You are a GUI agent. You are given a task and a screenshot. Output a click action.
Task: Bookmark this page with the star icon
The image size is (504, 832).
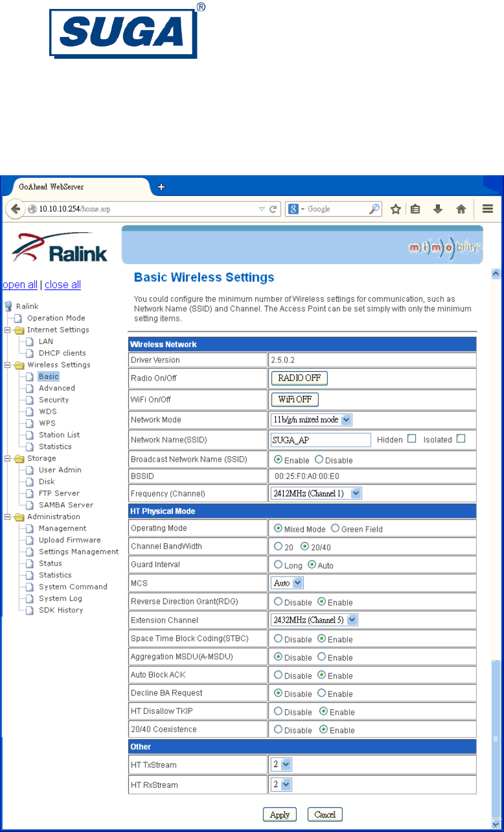(x=395, y=209)
